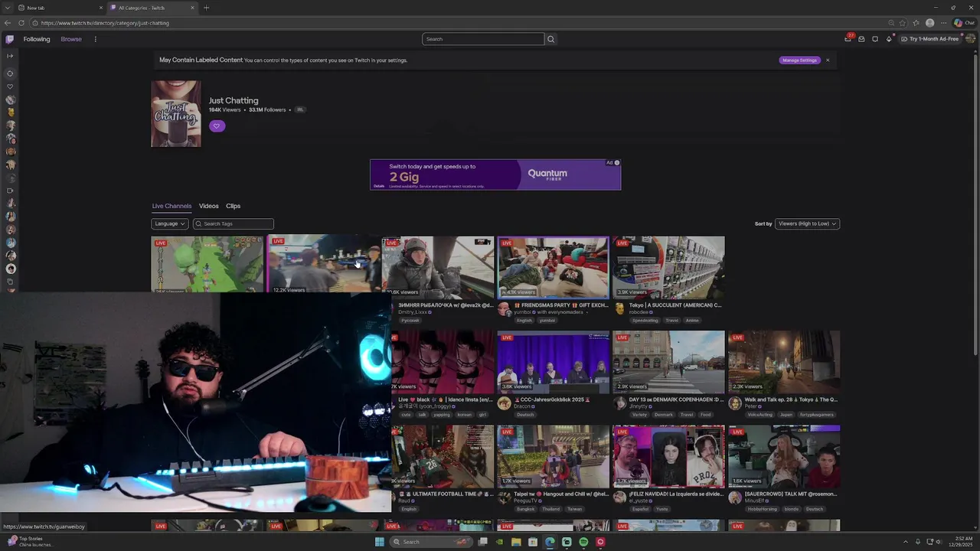The height and width of the screenshot is (551, 980).
Task: Go to Browse in Twitch navigation
Action: coord(71,39)
